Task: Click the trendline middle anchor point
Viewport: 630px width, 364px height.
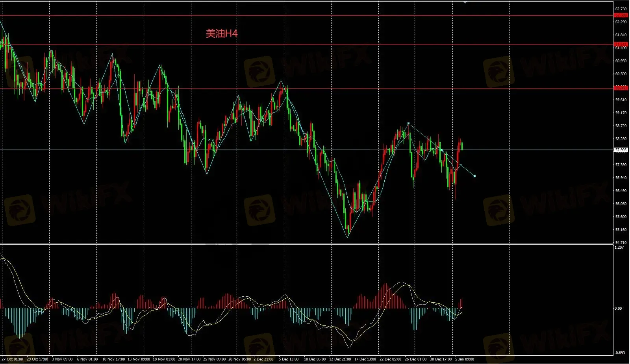Action: pos(441,150)
